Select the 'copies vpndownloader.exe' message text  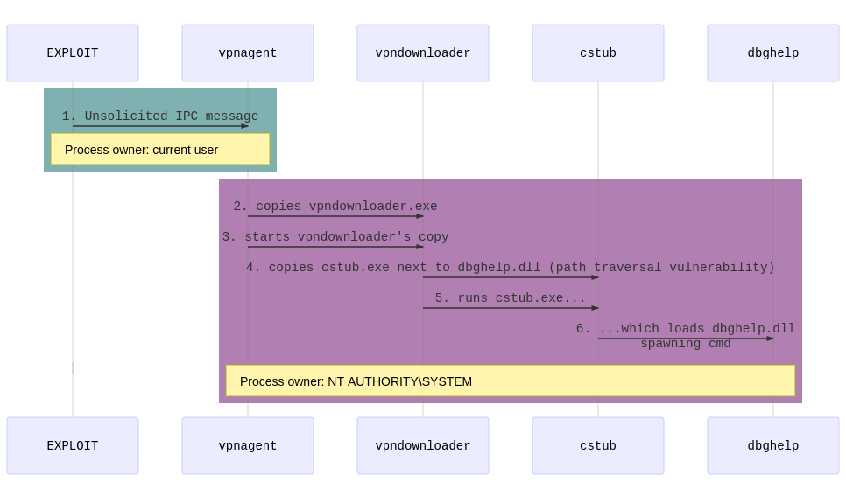[335, 206]
